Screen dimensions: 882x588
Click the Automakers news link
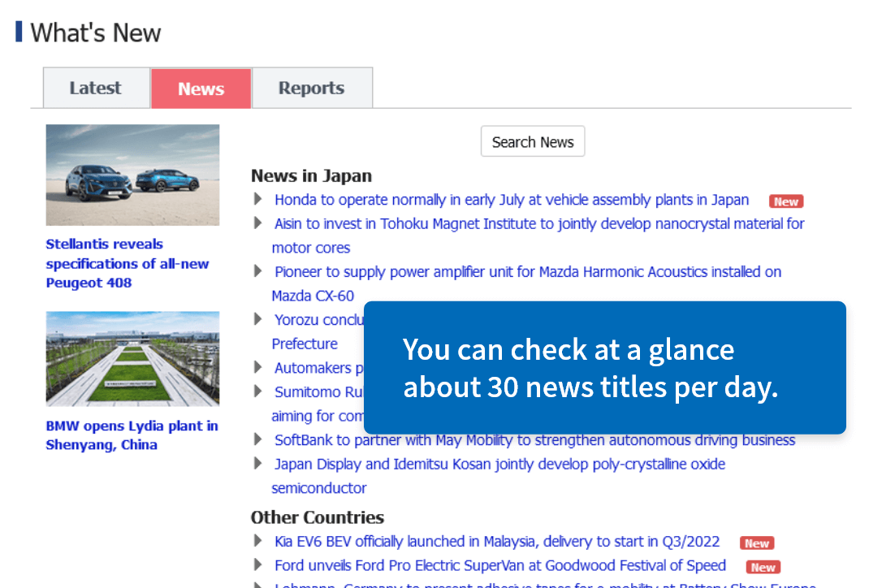click(x=319, y=367)
